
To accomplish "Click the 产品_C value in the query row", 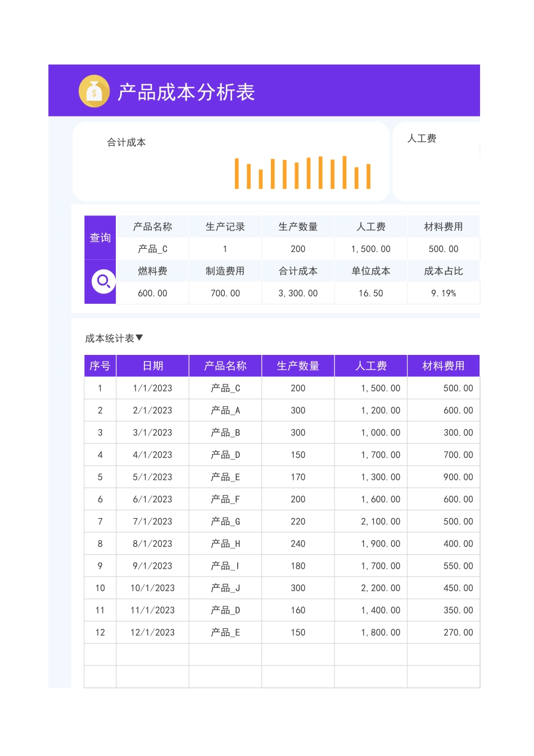I will point(152,248).
